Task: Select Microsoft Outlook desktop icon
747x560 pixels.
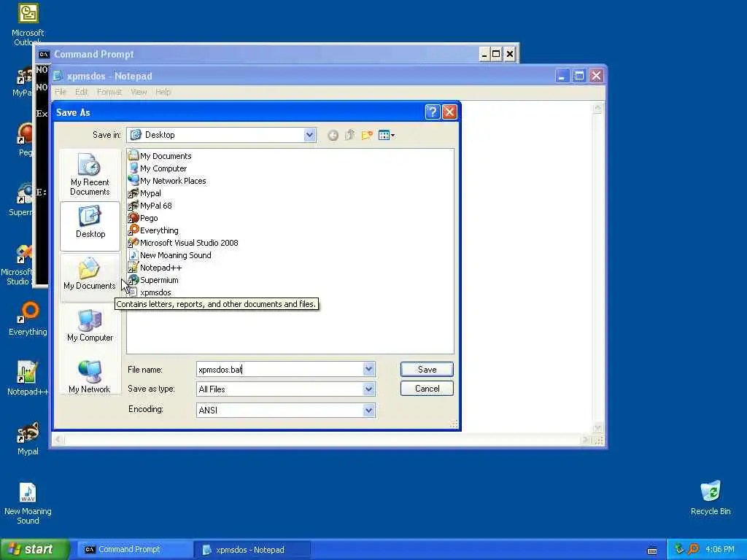Action: pyautogui.click(x=28, y=24)
